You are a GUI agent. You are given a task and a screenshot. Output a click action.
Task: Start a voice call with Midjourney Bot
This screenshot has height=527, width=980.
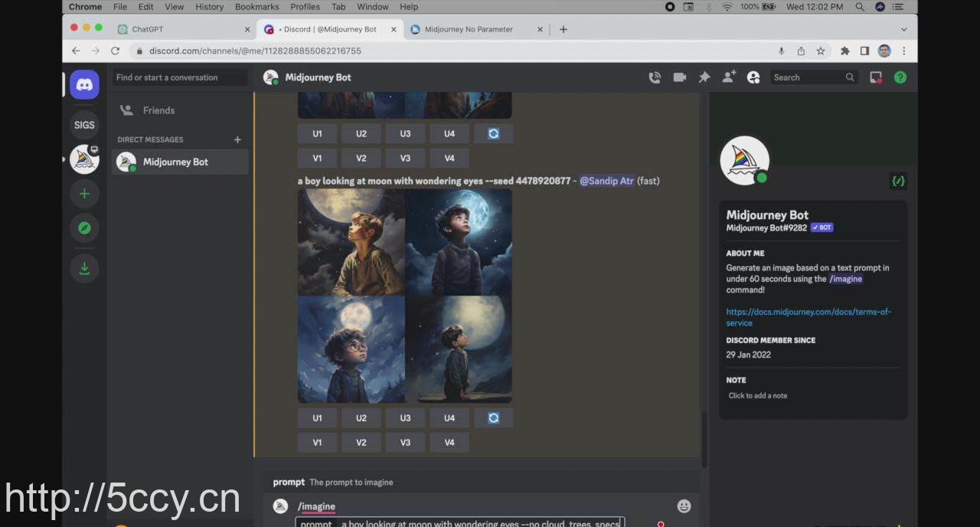[655, 77]
